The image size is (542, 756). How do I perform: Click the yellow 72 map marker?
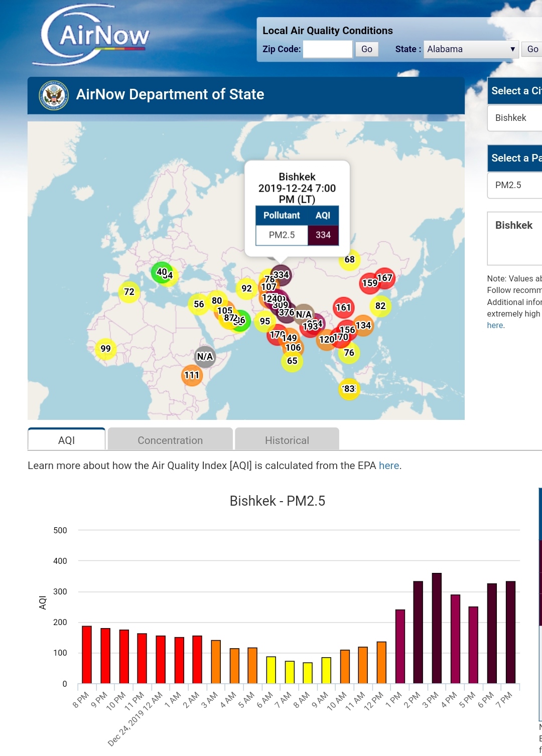tap(129, 292)
